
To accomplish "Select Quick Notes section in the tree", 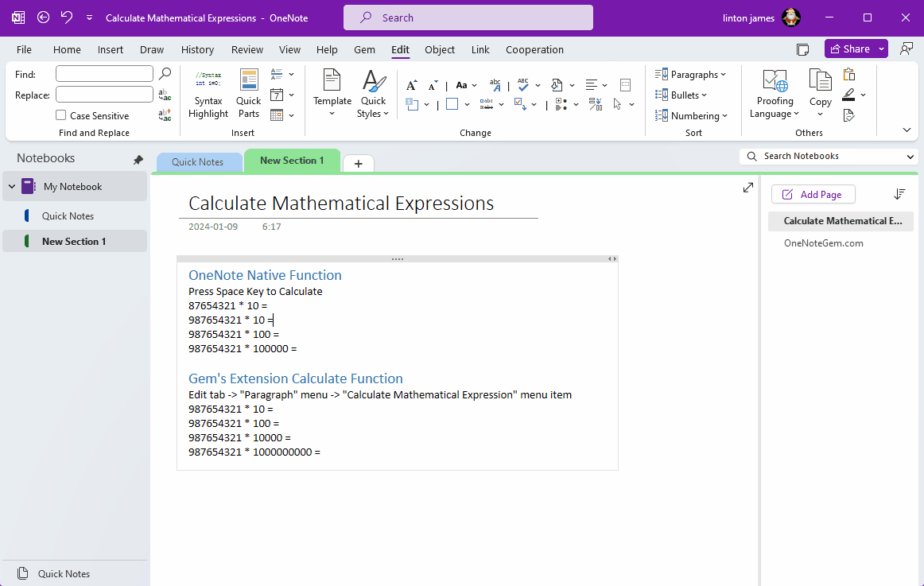I will click(x=67, y=216).
